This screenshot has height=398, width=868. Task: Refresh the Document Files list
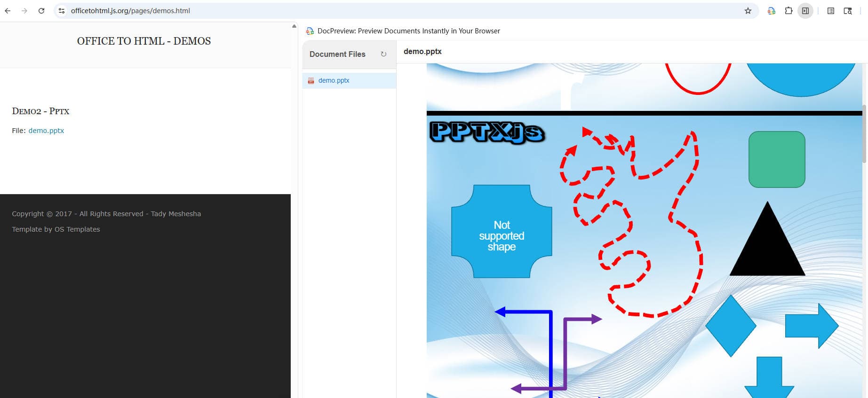point(383,54)
